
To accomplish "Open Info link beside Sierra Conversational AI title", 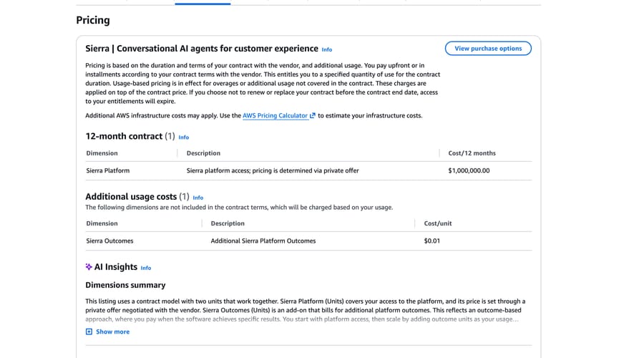I will (x=327, y=49).
